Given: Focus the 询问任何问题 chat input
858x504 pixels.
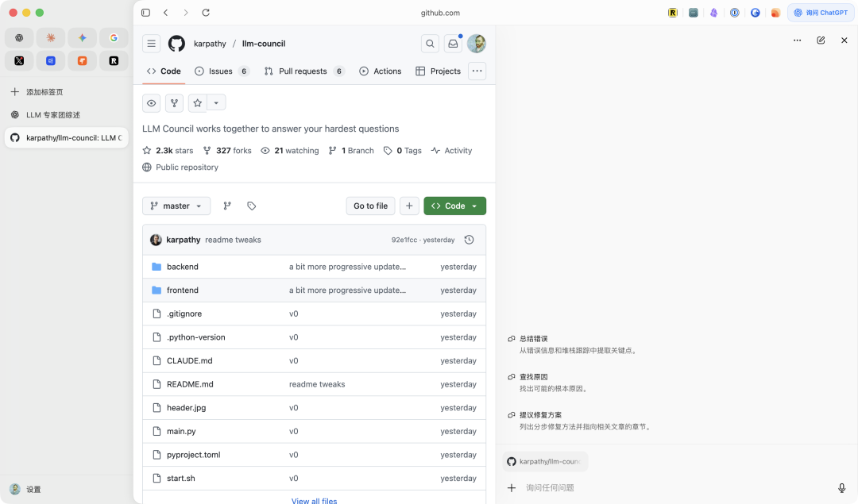Looking at the screenshot, I should click(676, 488).
